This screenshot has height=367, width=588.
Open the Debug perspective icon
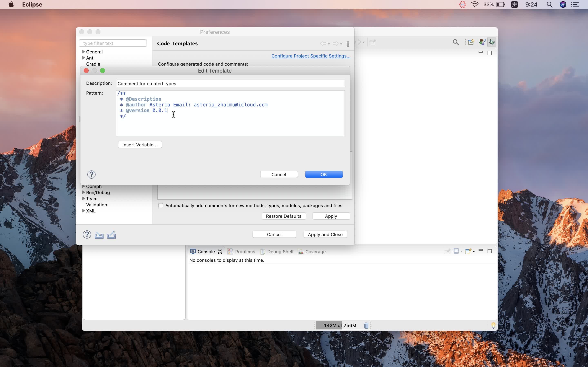[x=492, y=42]
